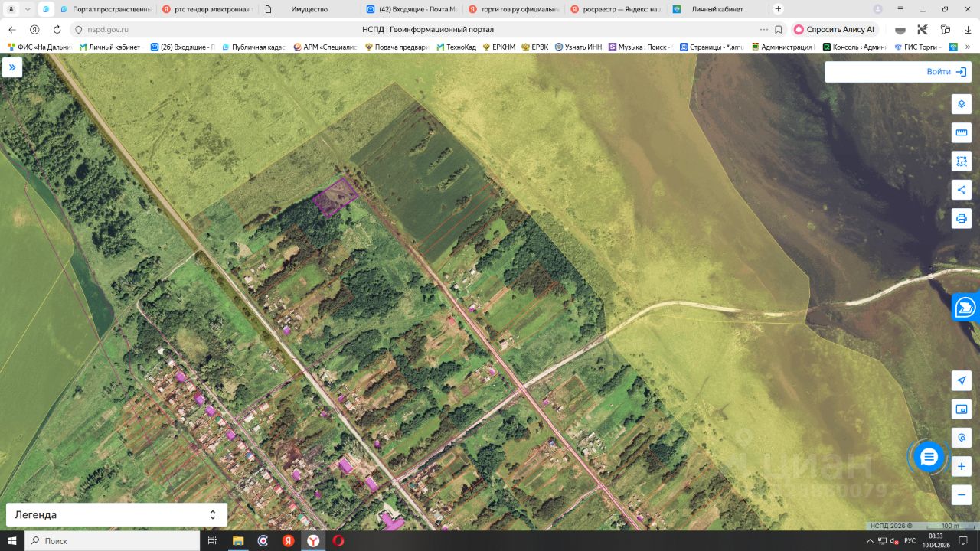Viewport: 980px width, 551px height.
Task: Zoom in on the map
Action: pyautogui.click(x=962, y=466)
